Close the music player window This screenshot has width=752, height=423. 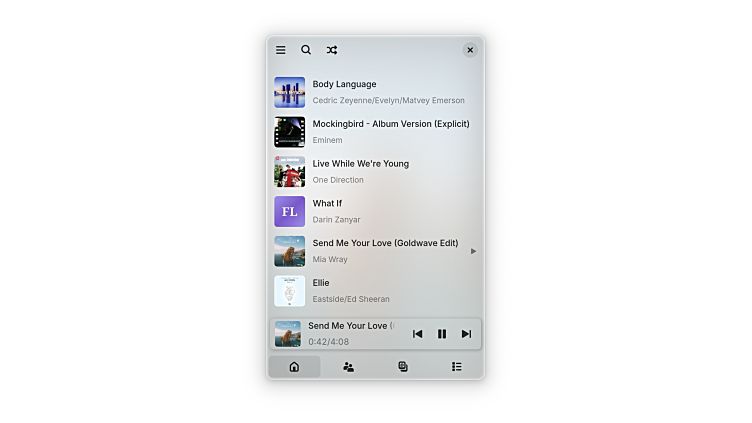[470, 50]
